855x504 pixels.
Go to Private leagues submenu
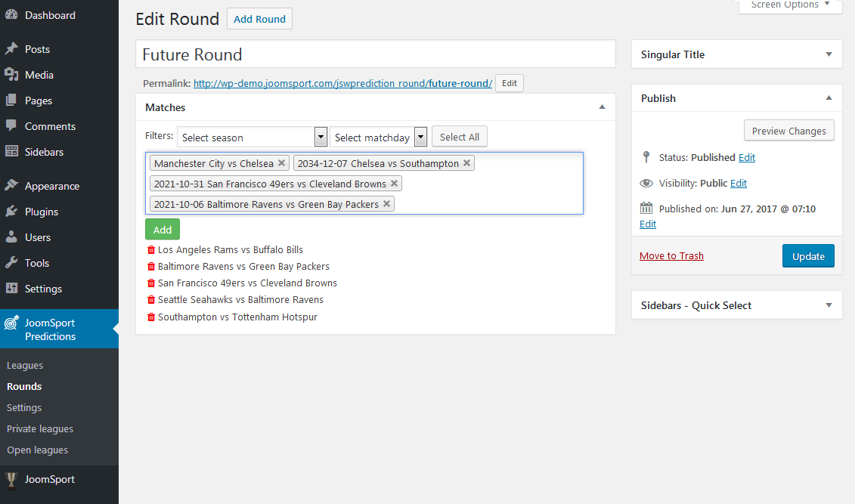click(x=40, y=429)
